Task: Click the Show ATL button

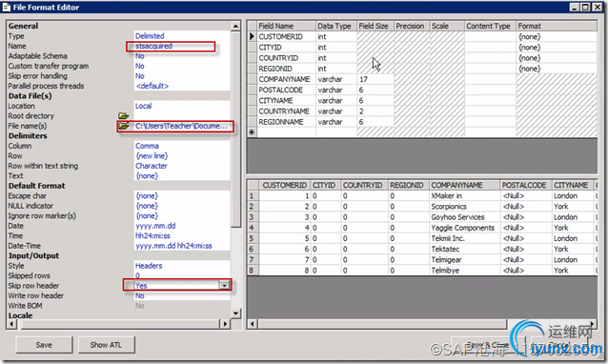Action: click(106, 345)
